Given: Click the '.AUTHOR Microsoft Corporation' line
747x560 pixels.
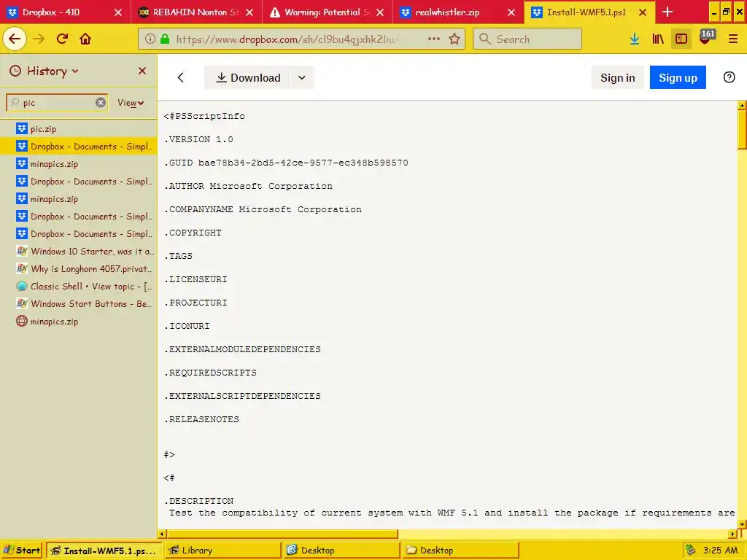Looking at the screenshot, I should [x=248, y=186].
